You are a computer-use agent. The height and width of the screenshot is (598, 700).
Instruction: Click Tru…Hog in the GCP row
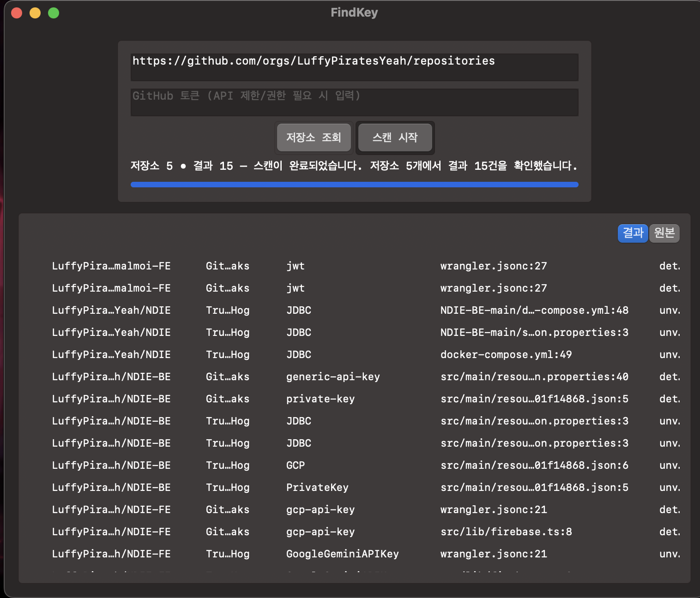tap(228, 465)
